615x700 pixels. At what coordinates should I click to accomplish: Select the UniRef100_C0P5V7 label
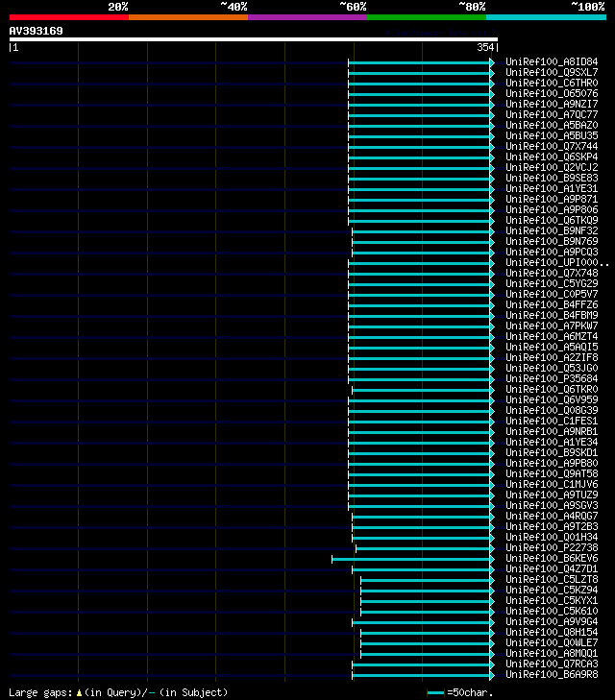point(552,294)
